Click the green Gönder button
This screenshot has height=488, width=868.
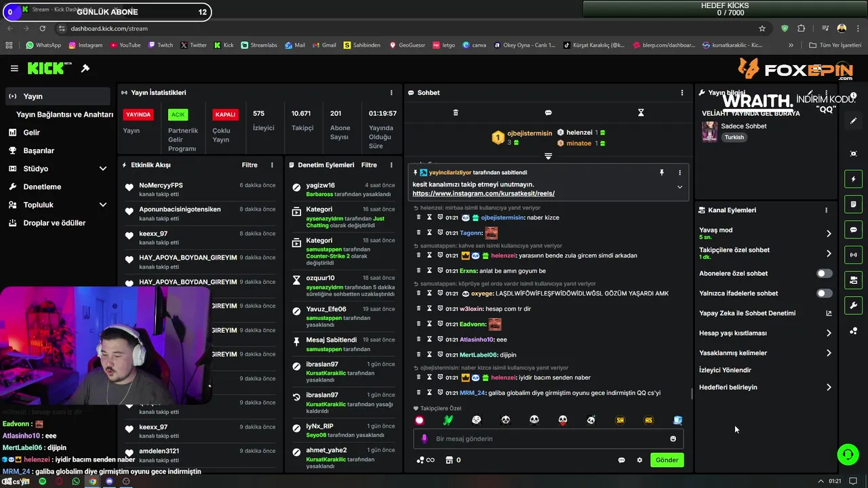(667, 460)
